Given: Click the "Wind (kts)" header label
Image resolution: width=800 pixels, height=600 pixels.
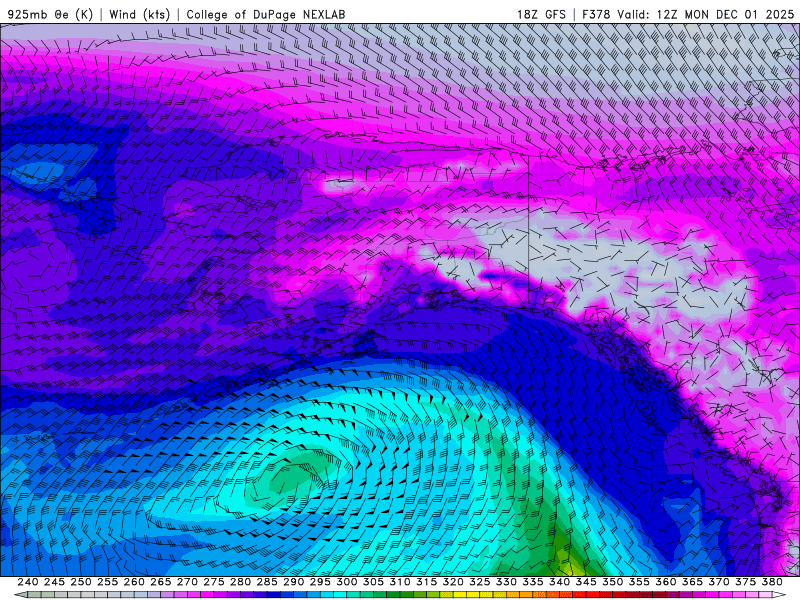Looking at the screenshot, I should (139, 14).
